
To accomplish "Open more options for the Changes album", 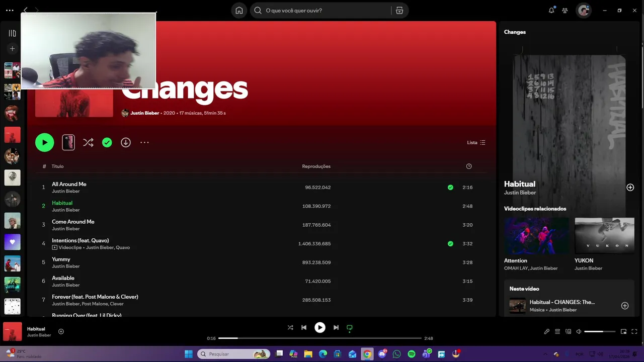I will point(144,143).
